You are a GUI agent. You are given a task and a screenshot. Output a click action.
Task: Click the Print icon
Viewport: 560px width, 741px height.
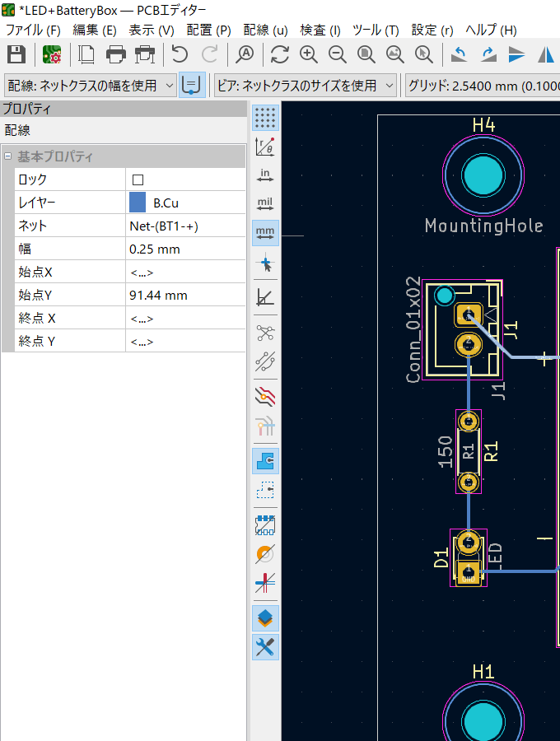(116, 55)
